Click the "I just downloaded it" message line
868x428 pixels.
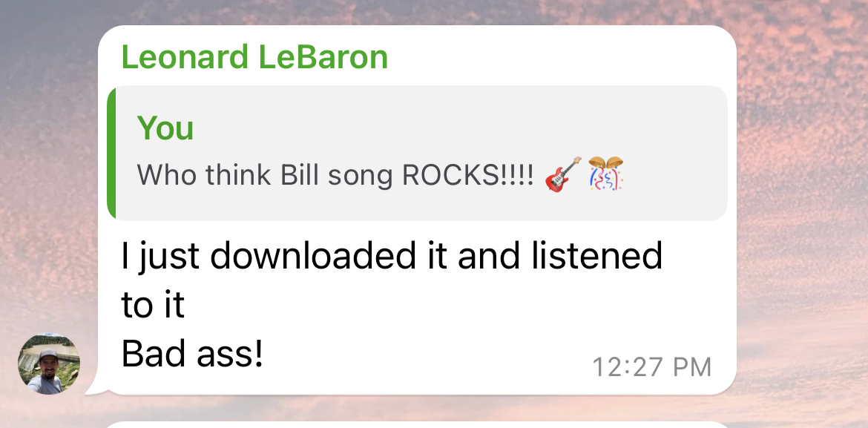click(392, 257)
